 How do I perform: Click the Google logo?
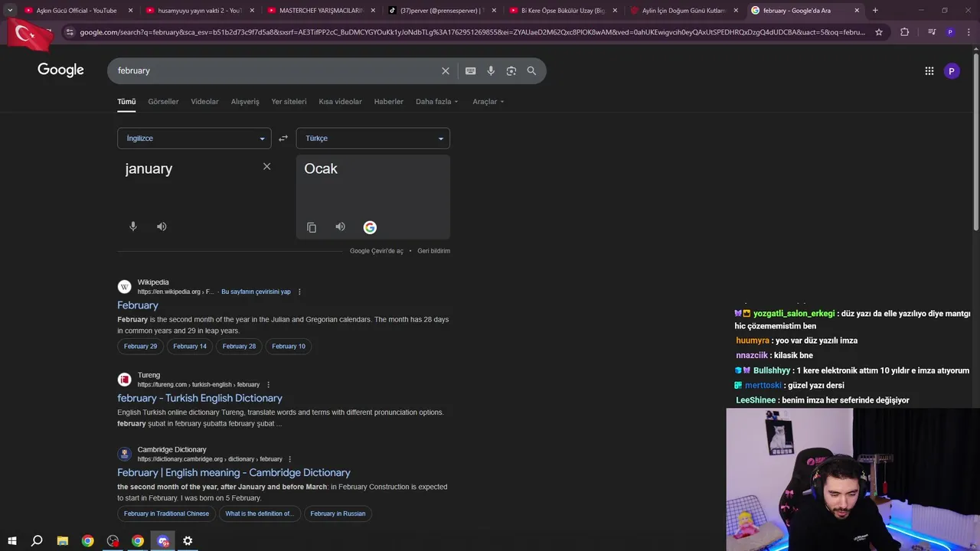click(x=60, y=70)
